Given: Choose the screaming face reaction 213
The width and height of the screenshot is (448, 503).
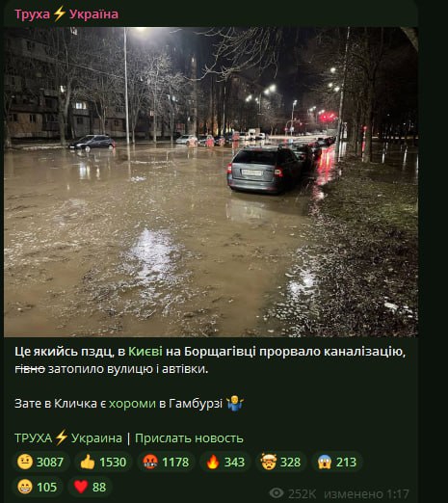Looking at the screenshot, I should 337,463.
